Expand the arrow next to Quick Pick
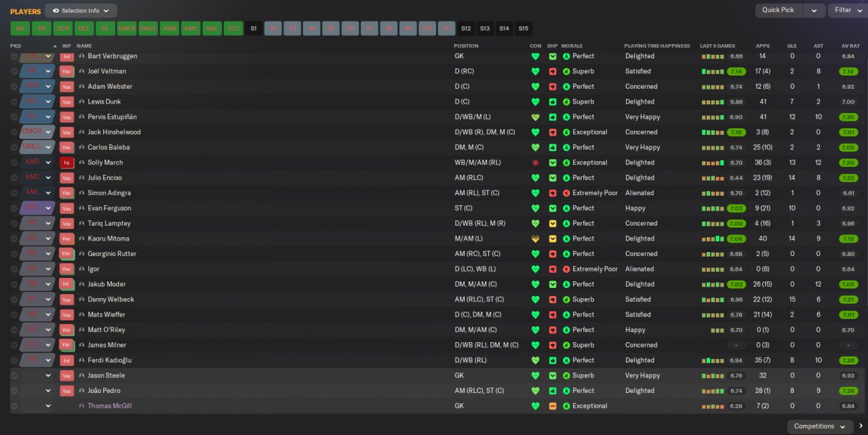The image size is (868, 435). (x=814, y=10)
